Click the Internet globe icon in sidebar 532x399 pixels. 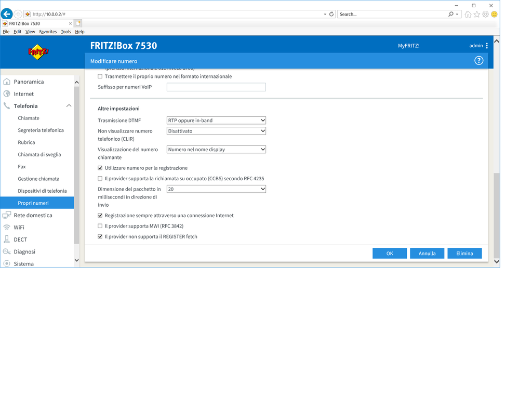[7, 94]
